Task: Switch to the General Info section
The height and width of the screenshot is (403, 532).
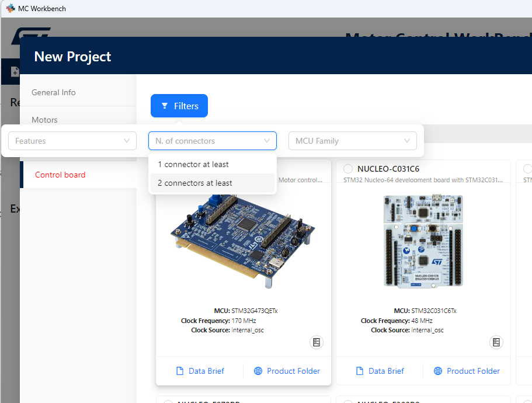Action: click(x=53, y=92)
